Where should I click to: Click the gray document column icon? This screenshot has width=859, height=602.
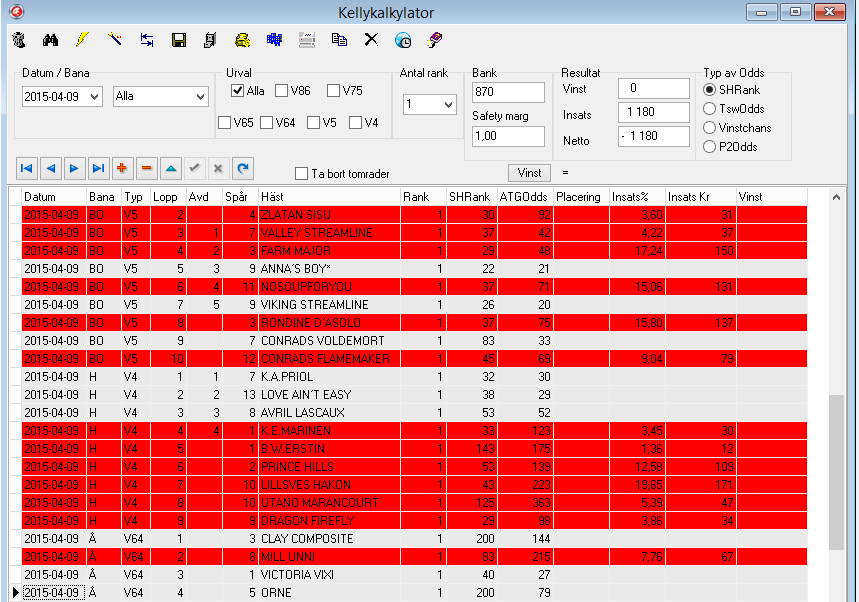[x=210, y=40]
